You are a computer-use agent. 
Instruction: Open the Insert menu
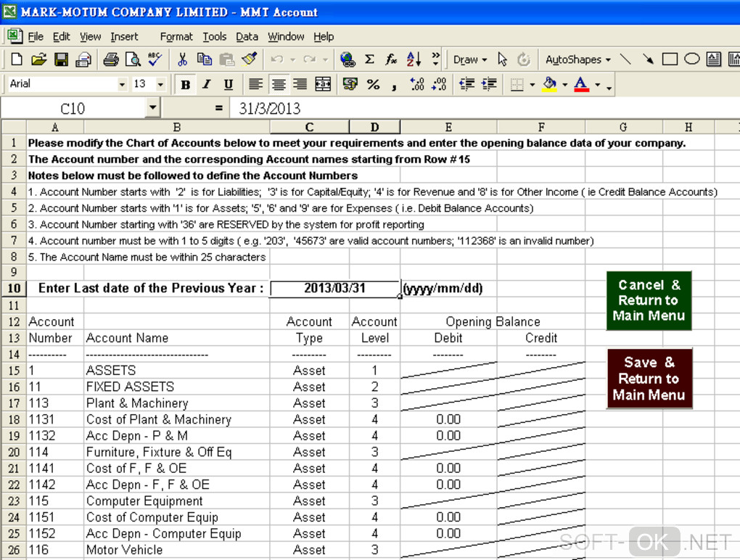124,36
